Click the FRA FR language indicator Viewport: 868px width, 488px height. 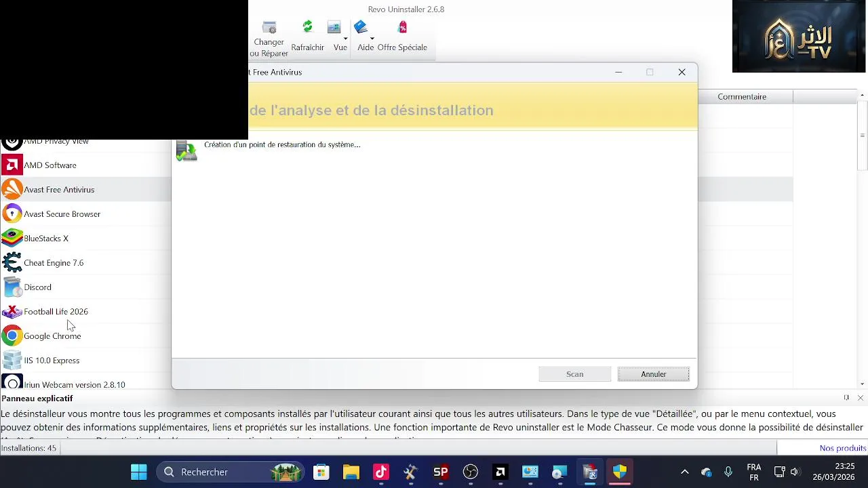(753, 472)
